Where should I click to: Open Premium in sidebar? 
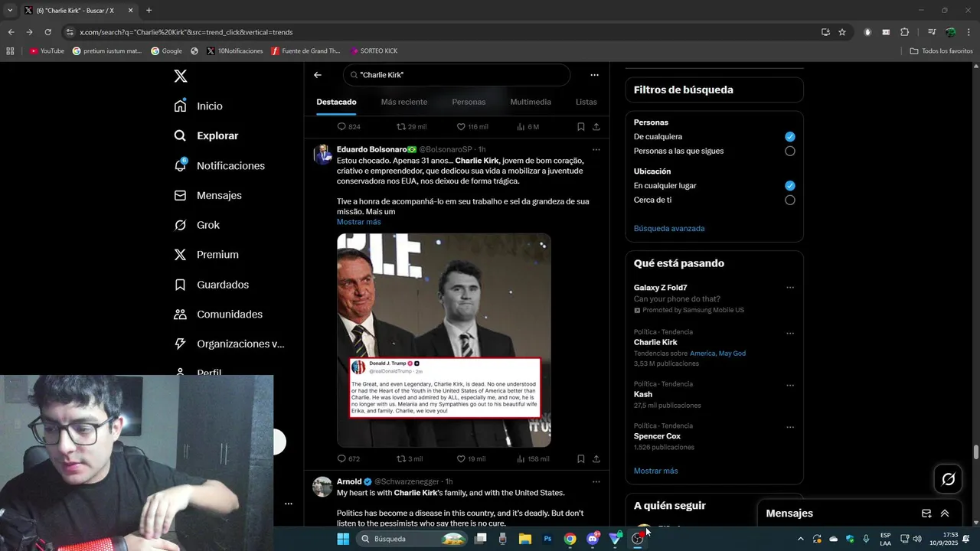point(206,255)
